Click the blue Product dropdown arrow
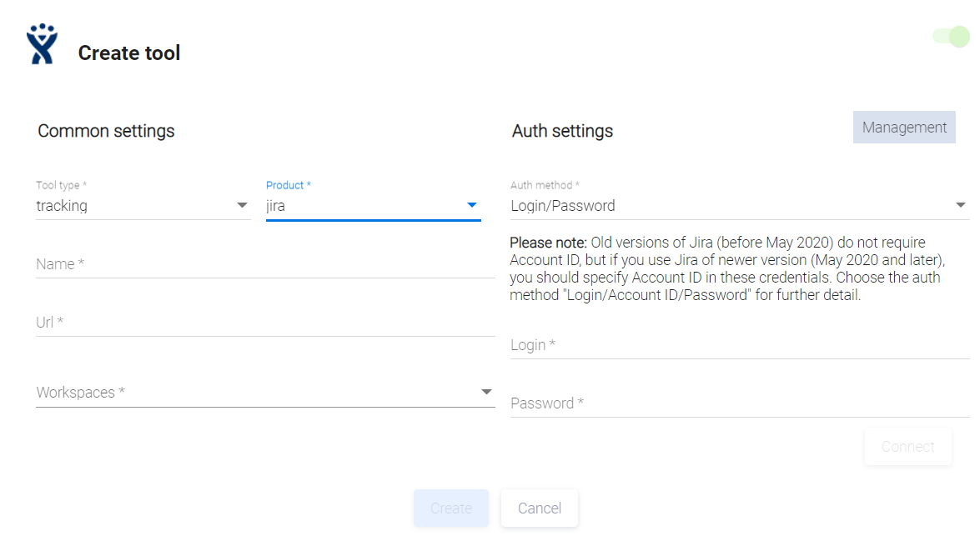Image resolution: width=980 pixels, height=541 pixels. point(471,205)
